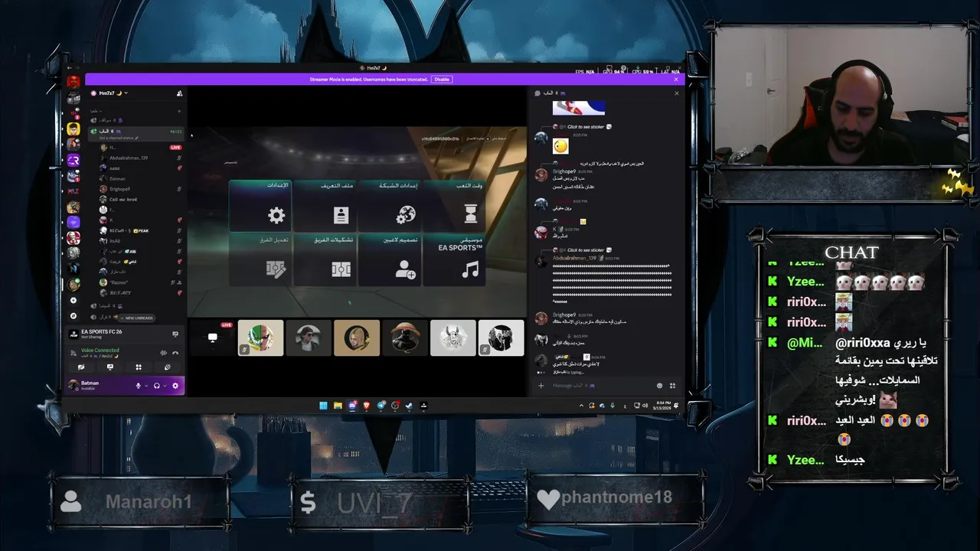The image size is (980, 551).
Task: Deafen with the headphones button
Action: click(156, 386)
